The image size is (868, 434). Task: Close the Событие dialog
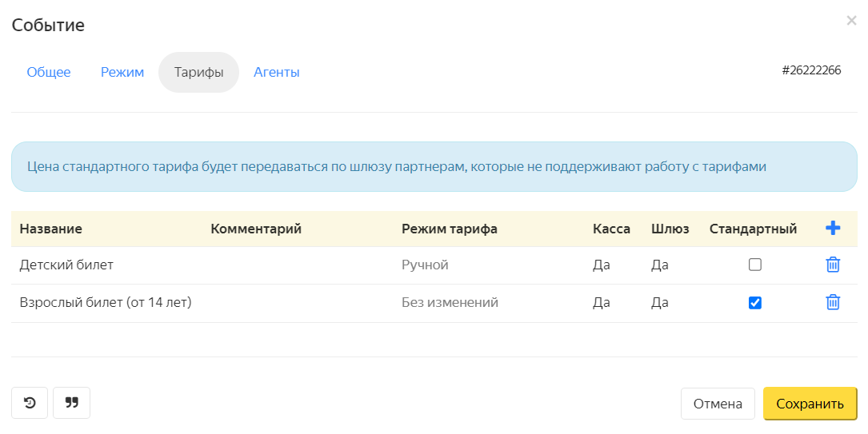[x=851, y=21]
